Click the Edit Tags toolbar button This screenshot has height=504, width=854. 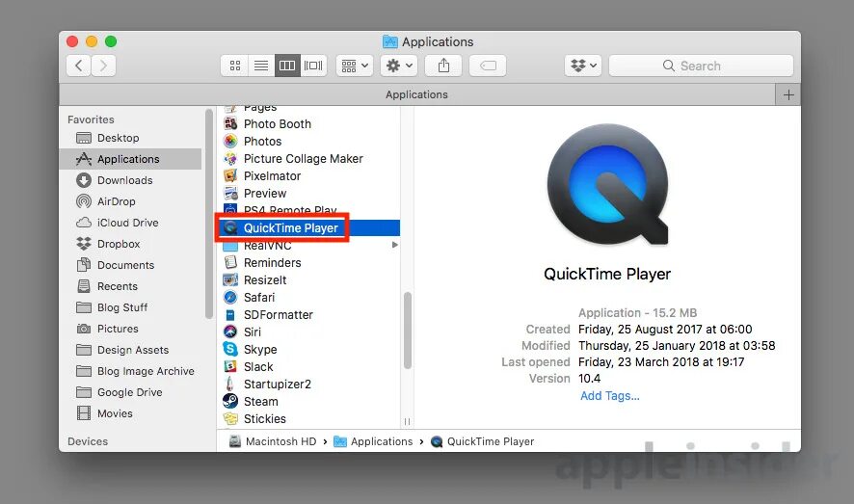click(488, 66)
